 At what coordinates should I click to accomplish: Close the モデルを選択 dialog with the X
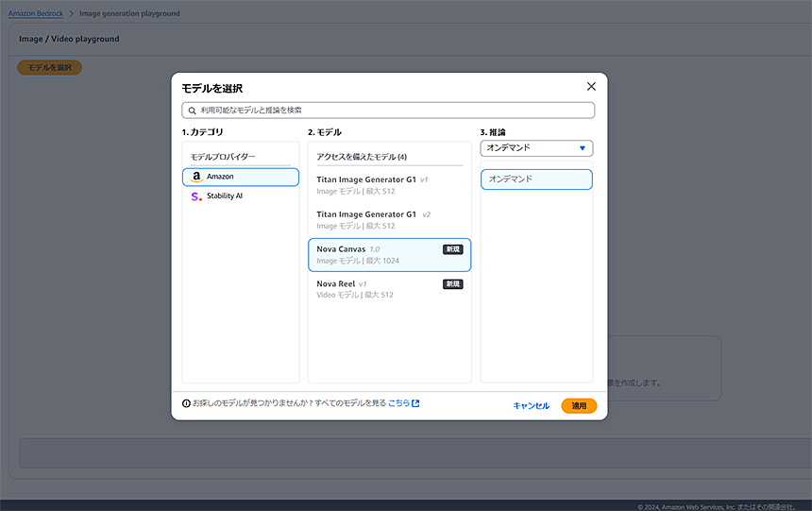[x=591, y=87]
